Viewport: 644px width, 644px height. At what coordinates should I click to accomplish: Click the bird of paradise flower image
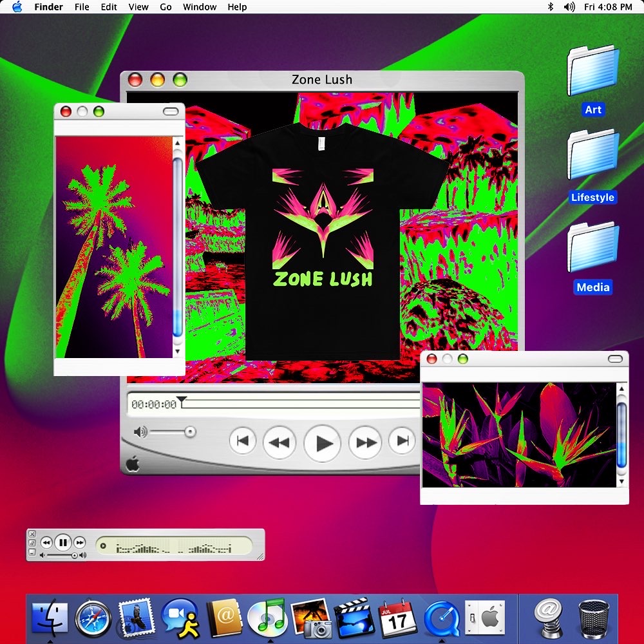(x=519, y=435)
